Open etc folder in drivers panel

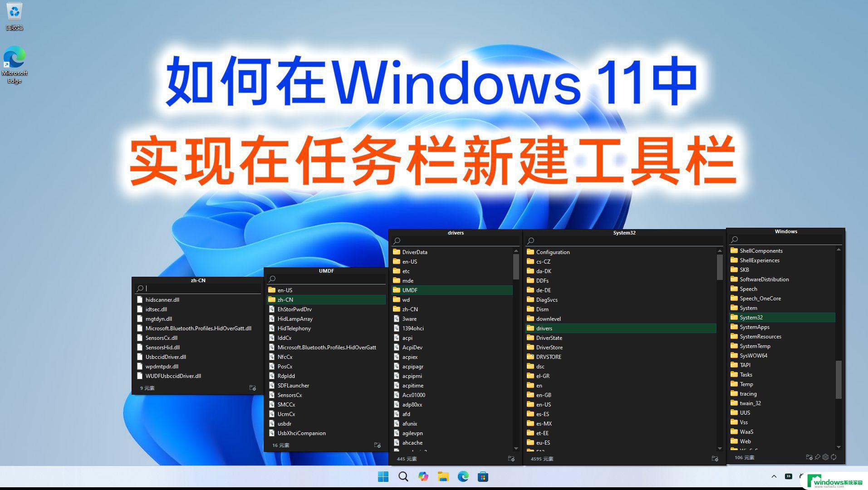tap(452, 271)
